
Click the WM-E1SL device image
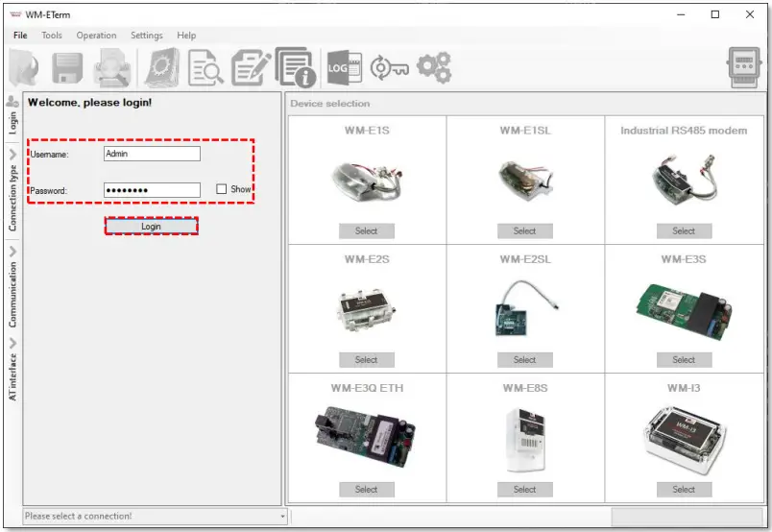(525, 180)
